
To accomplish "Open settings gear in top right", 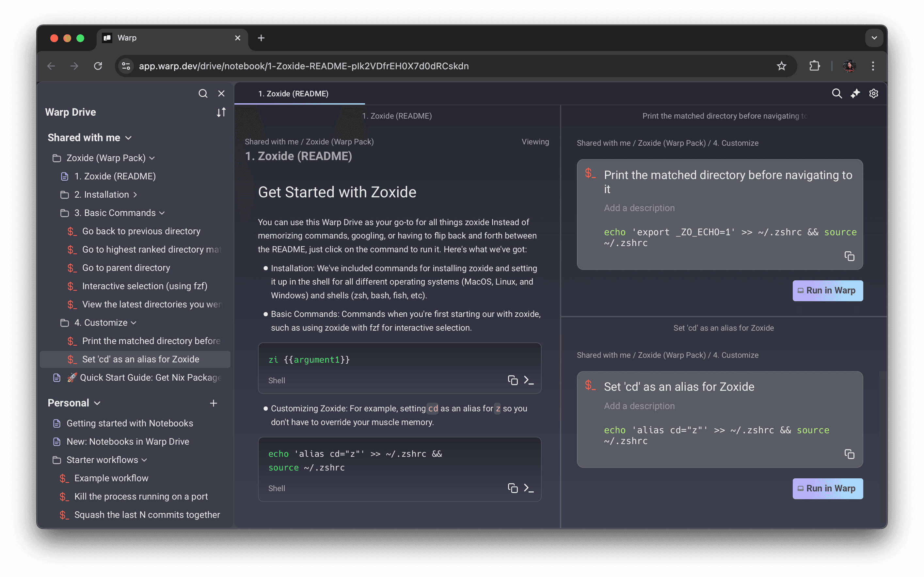I will click(873, 93).
